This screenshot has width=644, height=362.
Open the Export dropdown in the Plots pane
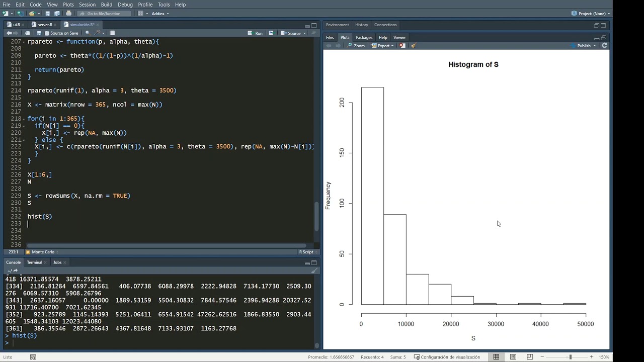382,46
